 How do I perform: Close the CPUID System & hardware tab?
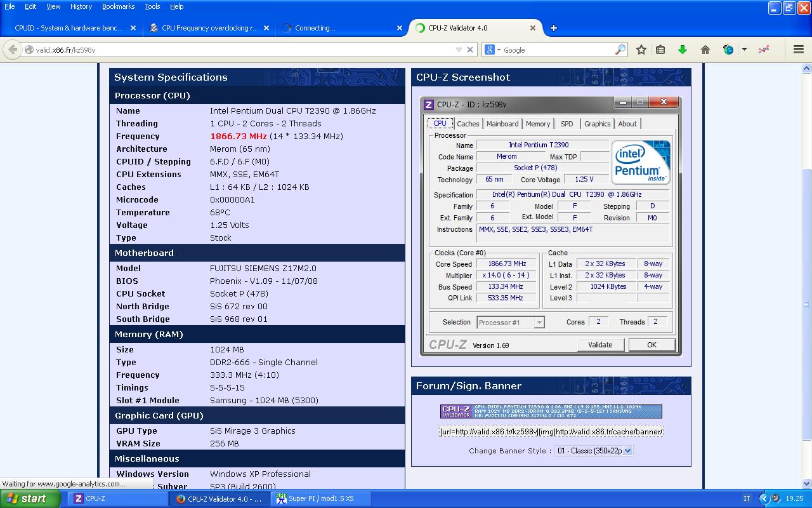point(133,28)
